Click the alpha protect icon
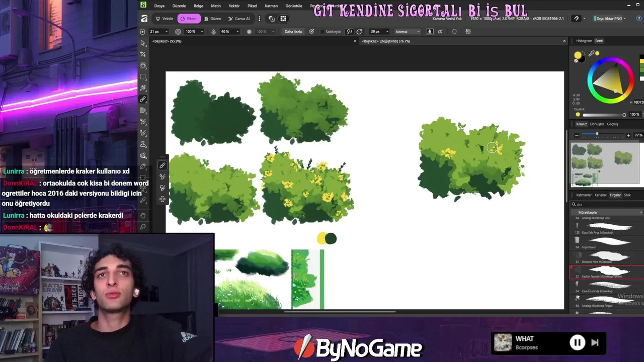The image size is (644, 362). 440,31
